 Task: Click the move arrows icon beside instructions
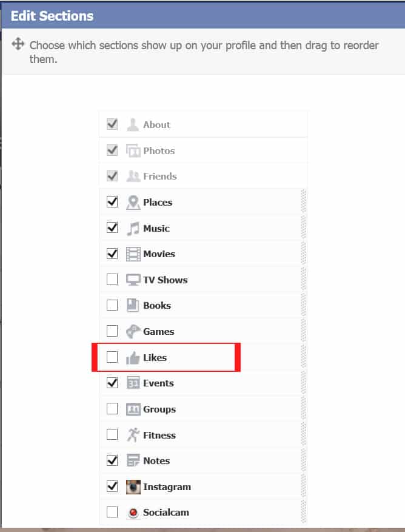tap(18, 44)
